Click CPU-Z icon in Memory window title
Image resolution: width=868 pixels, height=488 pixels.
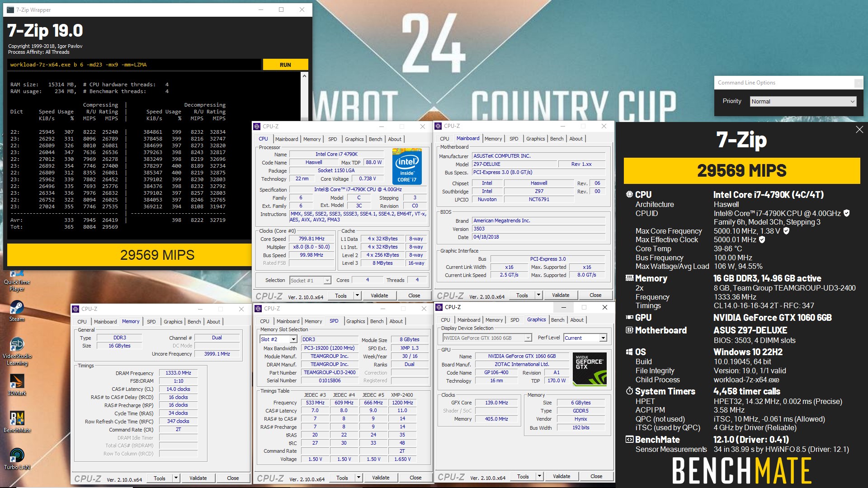75,309
